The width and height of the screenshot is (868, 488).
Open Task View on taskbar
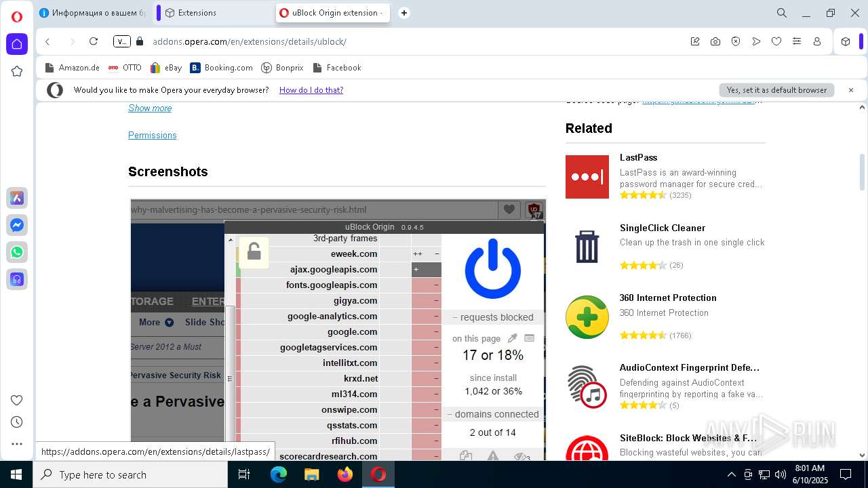coord(244,474)
